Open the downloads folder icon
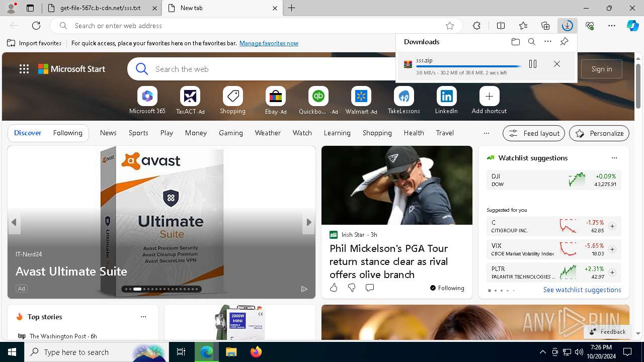644x362 pixels. point(515,42)
